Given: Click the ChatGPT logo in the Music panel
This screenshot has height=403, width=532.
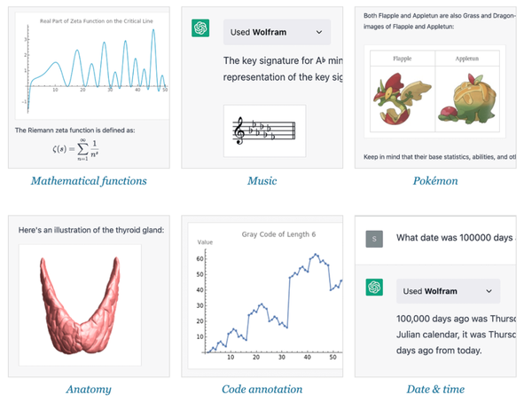Looking at the screenshot, I should click(200, 28).
